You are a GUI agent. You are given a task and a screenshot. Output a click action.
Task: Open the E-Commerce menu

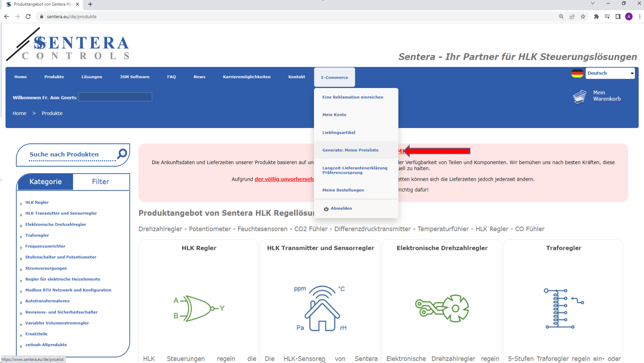pyautogui.click(x=334, y=77)
